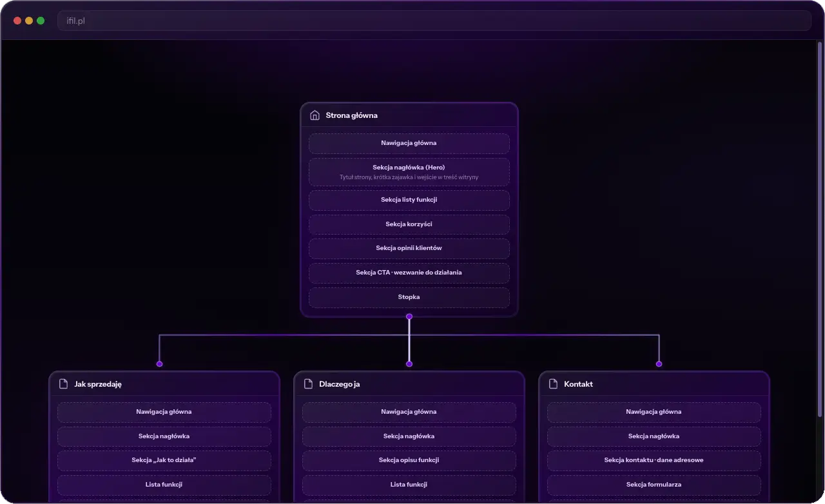The image size is (825, 504).
Task: Select Sekcja nagłówka (Hero) block
Action: coord(409,172)
